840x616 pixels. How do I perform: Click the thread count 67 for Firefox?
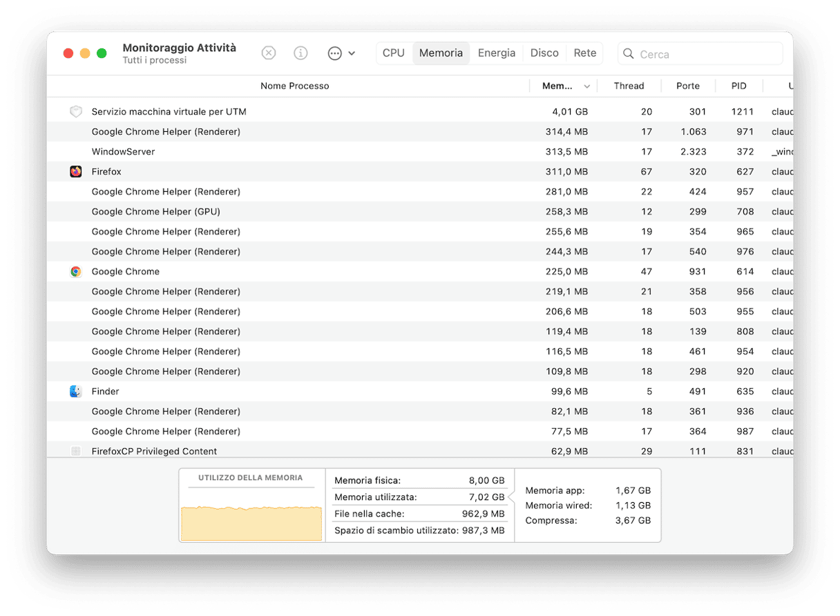(646, 171)
